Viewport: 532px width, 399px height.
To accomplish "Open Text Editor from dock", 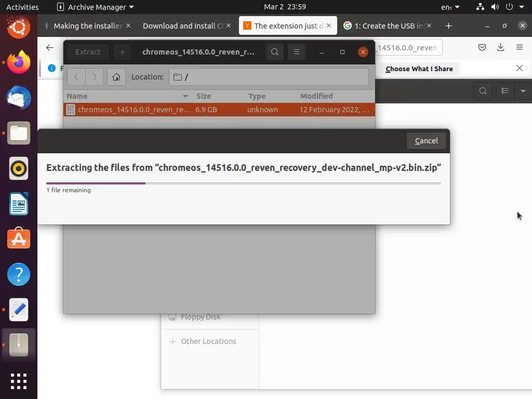I will [19, 310].
